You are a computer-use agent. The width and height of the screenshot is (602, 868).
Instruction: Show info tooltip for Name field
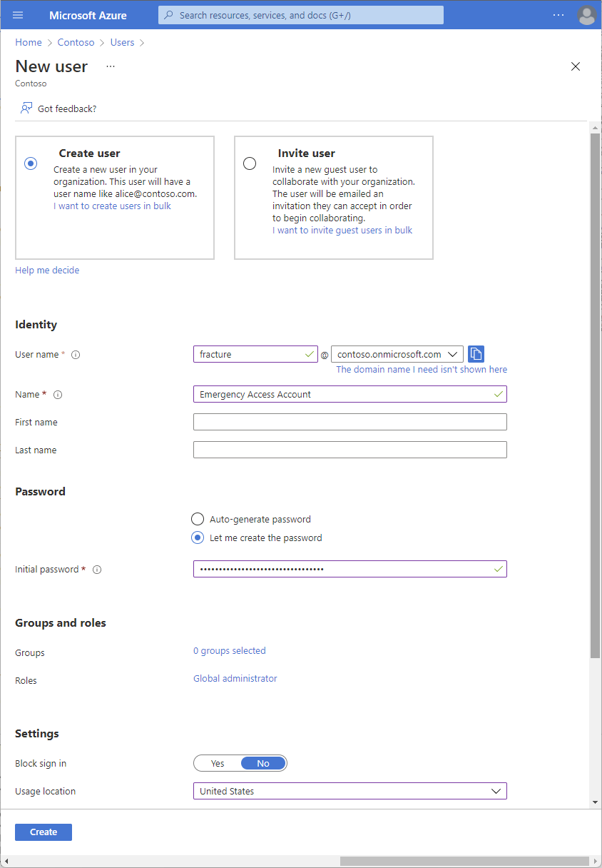coord(58,395)
